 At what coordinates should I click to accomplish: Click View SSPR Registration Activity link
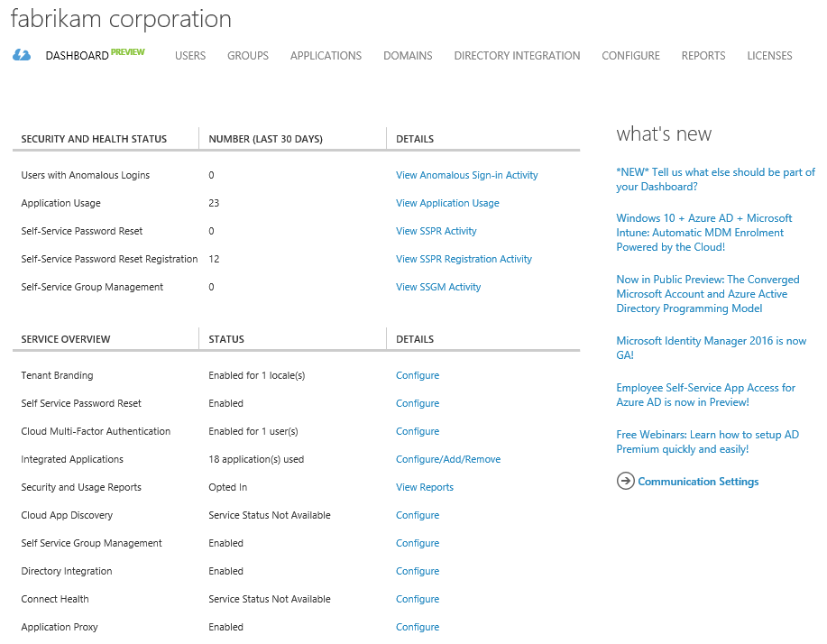[464, 259]
